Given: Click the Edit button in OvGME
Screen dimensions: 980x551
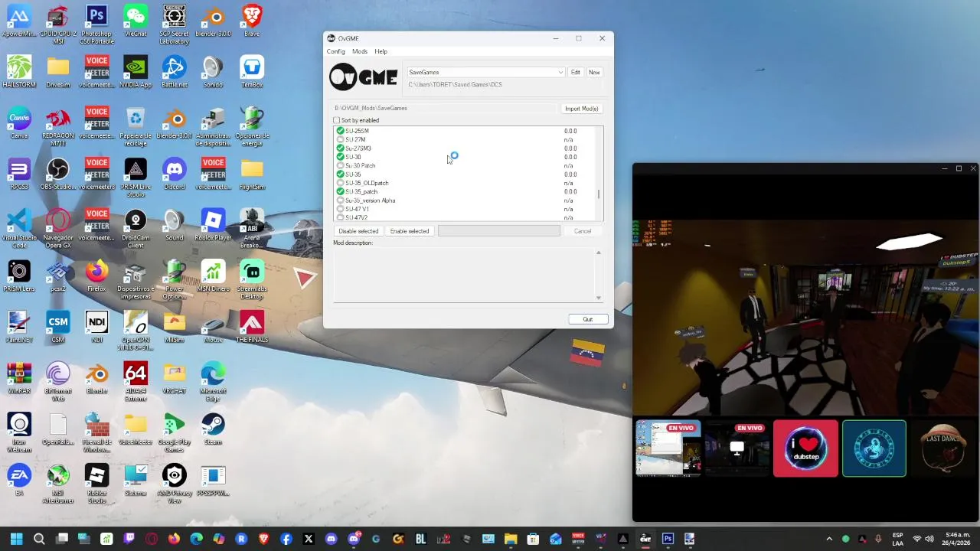Looking at the screenshot, I should click(575, 72).
